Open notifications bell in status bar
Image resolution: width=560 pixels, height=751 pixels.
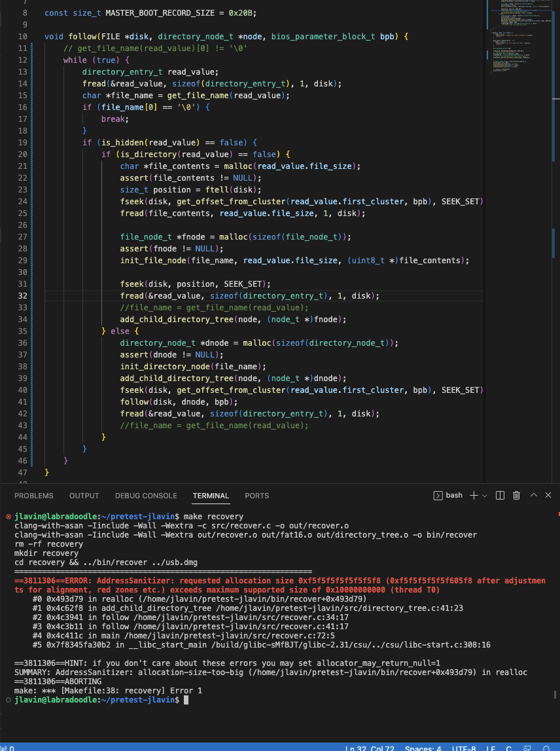546,748
